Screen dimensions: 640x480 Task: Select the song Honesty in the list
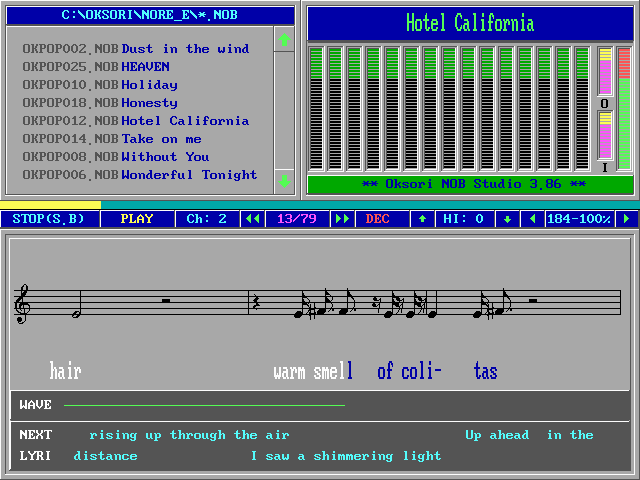pyautogui.click(x=149, y=103)
